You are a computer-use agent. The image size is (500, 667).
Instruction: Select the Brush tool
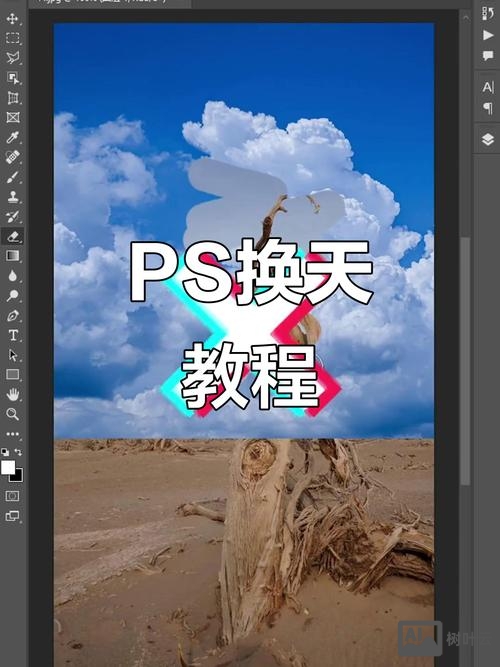(x=12, y=177)
